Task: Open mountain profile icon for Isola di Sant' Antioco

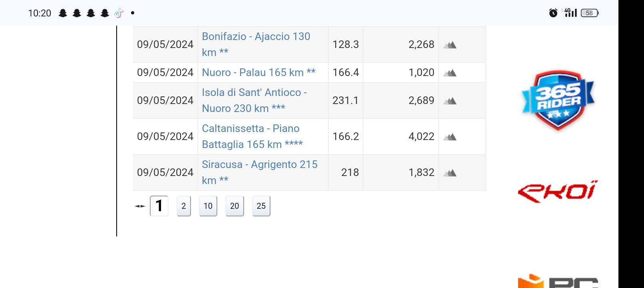Action: [450, 101]
